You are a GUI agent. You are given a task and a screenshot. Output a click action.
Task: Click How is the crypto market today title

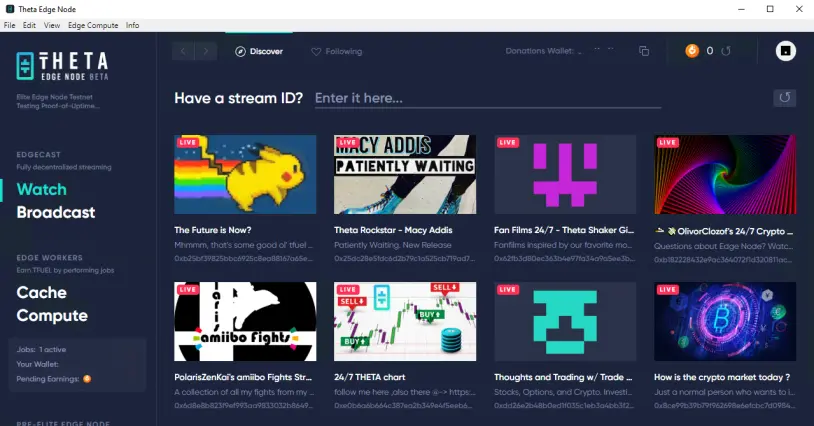pyautogui.click(x=722, y=377)
